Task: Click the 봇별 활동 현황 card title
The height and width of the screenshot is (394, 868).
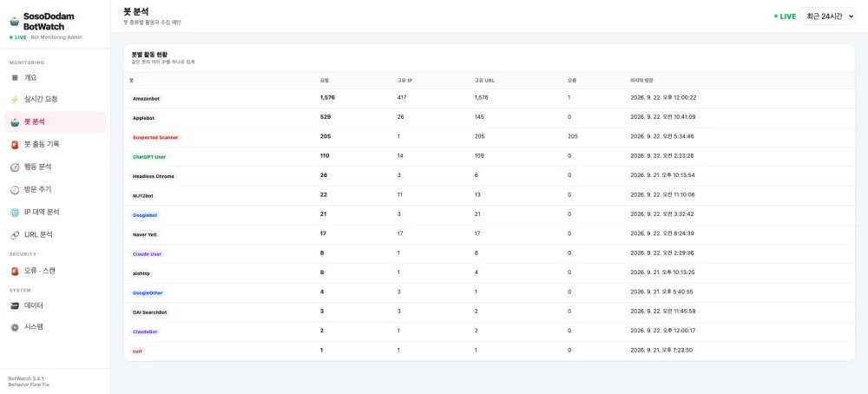Action: point(149,55)
